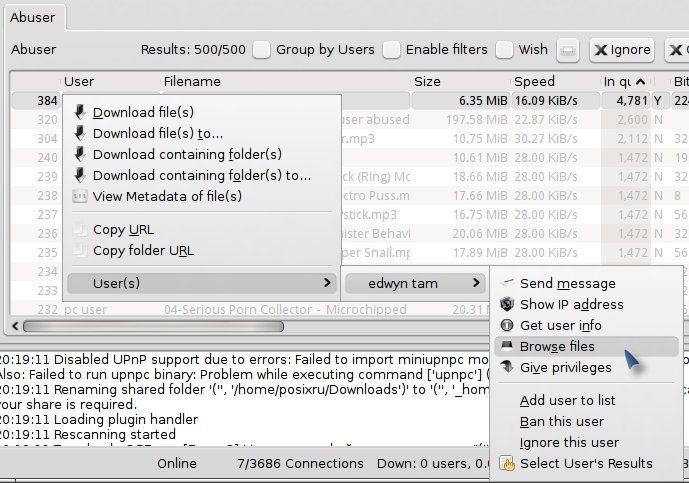
Task: Click the Download containing folder(s) to... icon
Action: 80,175
